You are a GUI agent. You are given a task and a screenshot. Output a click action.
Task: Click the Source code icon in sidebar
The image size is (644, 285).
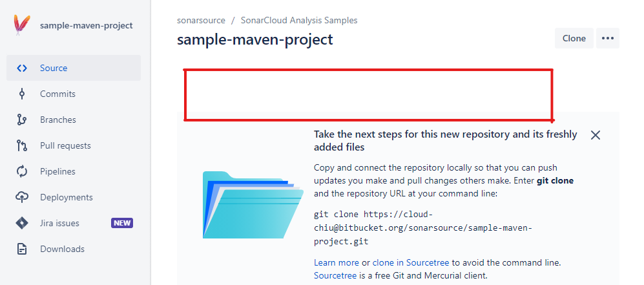(x=22, y=68)
